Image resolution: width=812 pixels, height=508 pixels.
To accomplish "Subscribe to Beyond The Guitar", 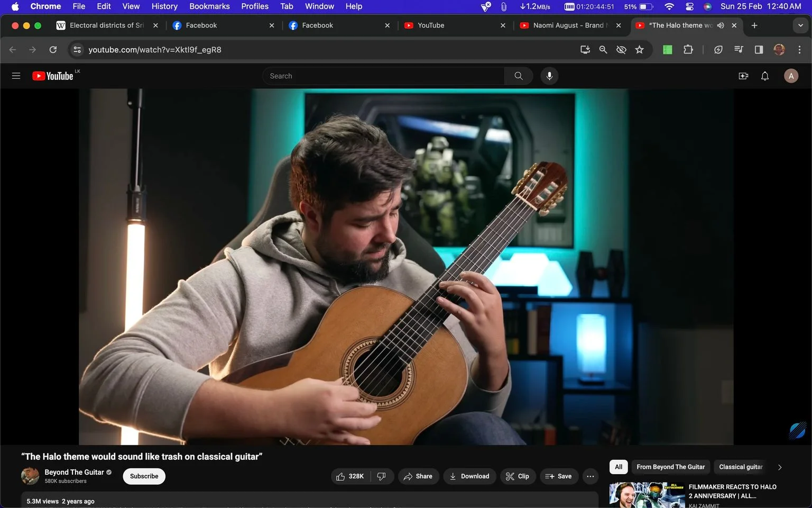I will pos(144,476).
